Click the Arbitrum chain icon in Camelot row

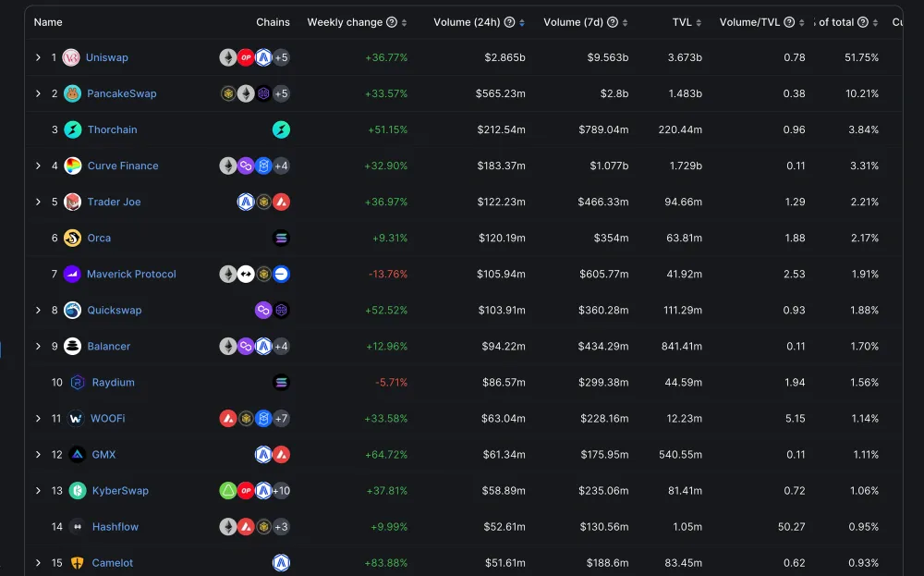(281, 563)
